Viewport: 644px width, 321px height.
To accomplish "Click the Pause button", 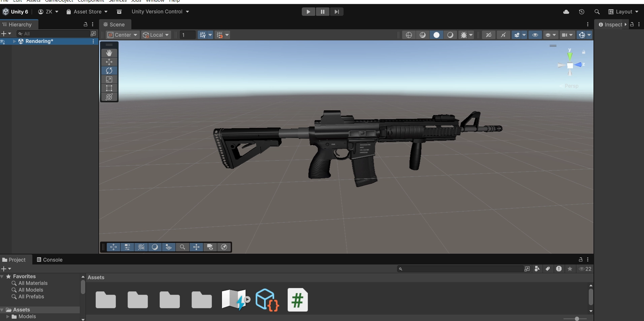I will click(x=322, y=12).
